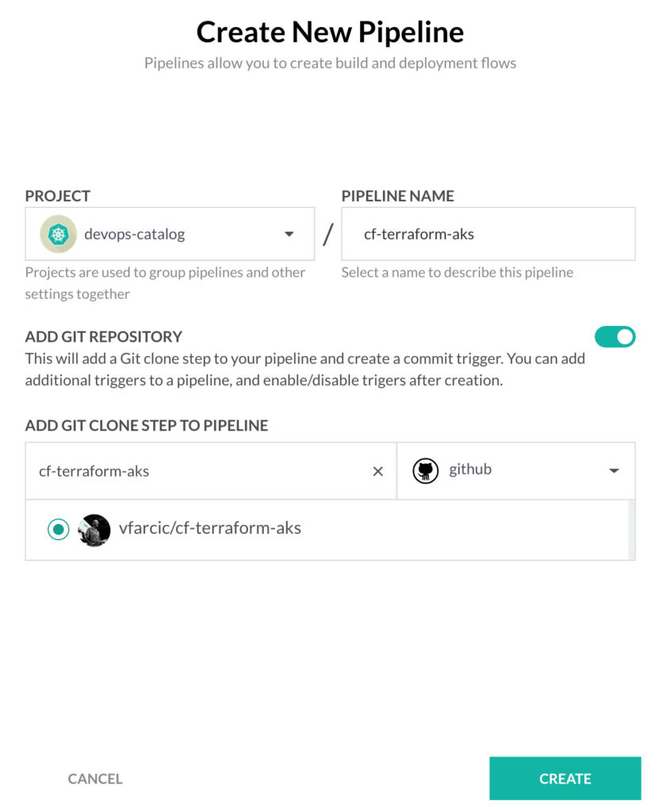Clear the repository search with X icon
Viewport: 651px width, 812px height.
tap(378, 471)
